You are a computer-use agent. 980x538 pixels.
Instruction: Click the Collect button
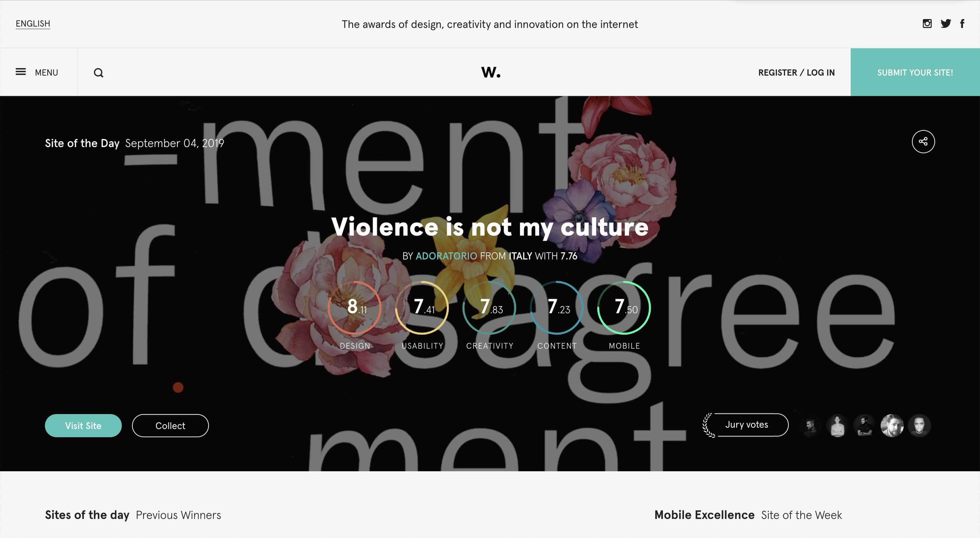tap(170, 425)
